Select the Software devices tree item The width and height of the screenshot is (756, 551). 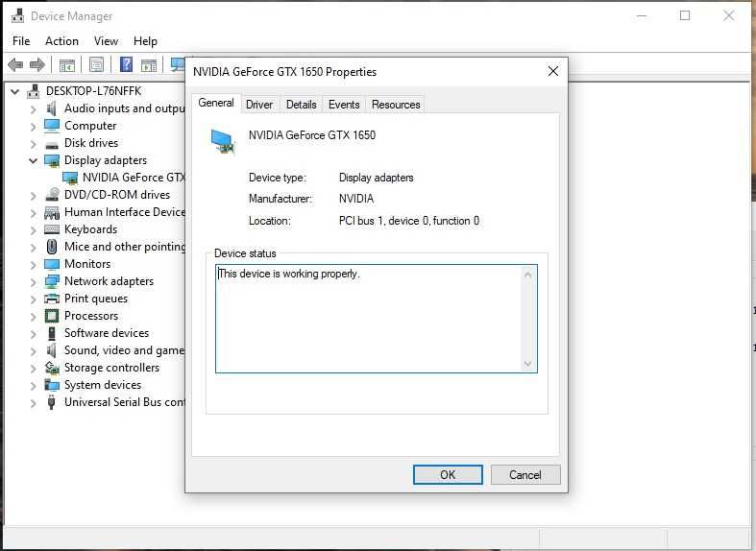point(107,333)
